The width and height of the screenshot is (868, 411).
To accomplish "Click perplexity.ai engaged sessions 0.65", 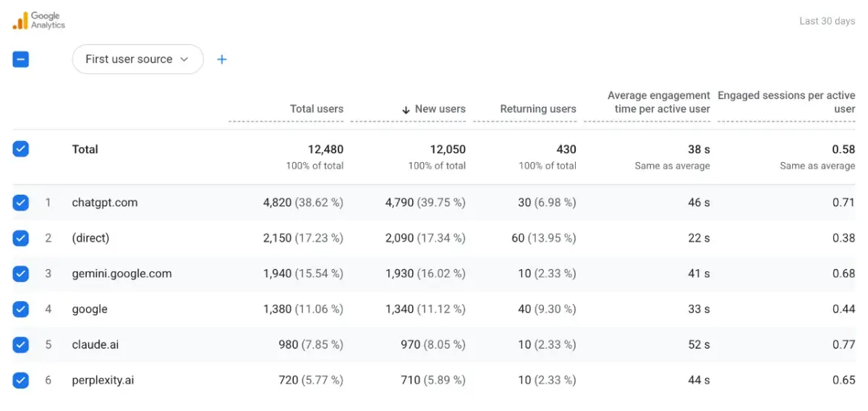I will click(x=843, y=380).
